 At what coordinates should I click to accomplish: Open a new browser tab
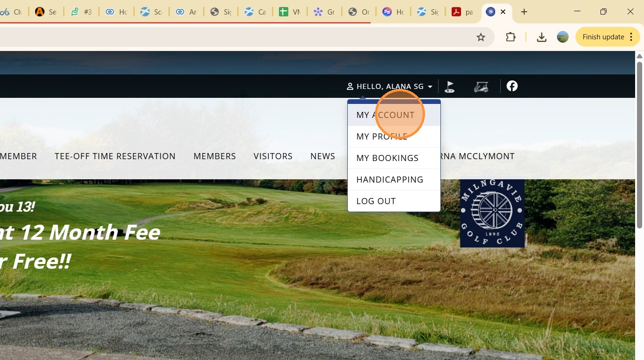[524, 12]
